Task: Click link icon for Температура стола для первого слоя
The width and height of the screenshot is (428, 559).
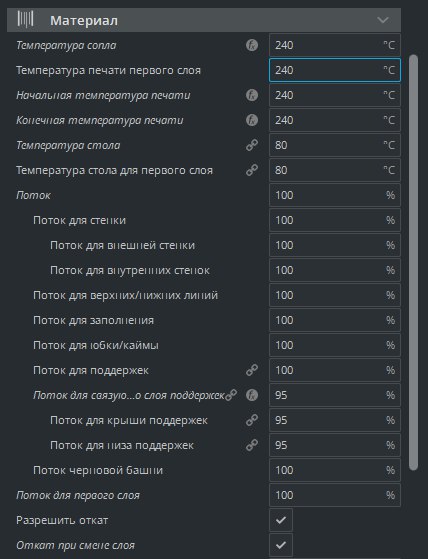Action: click(252, 170)
